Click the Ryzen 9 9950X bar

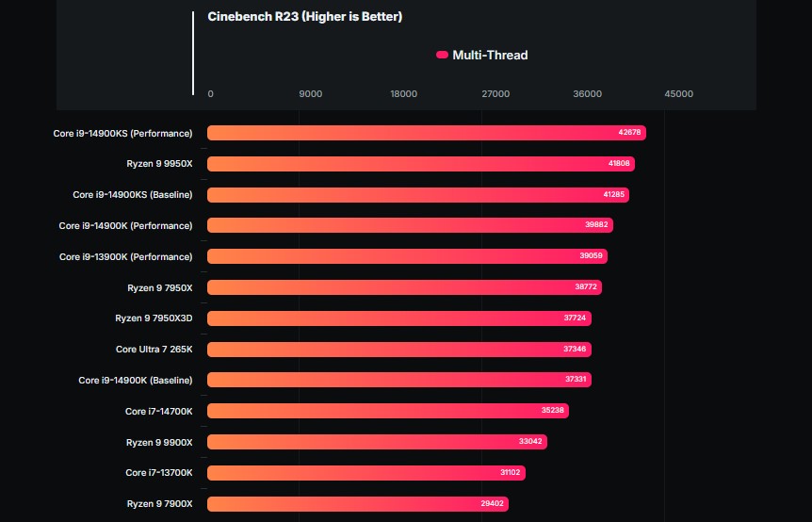420,164
